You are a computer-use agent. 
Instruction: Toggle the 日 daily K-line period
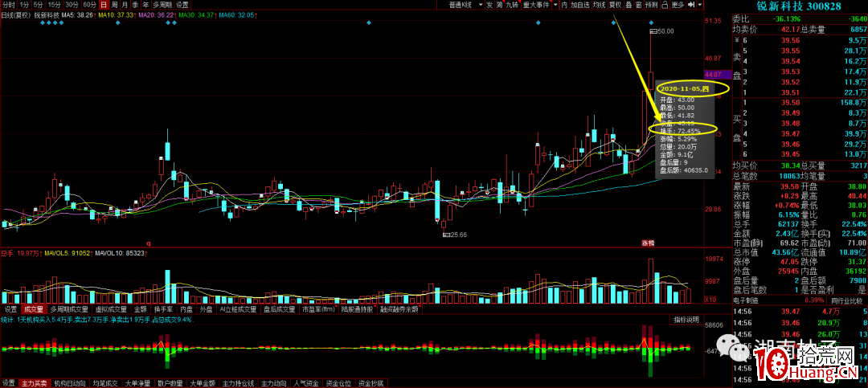[104, 5]
